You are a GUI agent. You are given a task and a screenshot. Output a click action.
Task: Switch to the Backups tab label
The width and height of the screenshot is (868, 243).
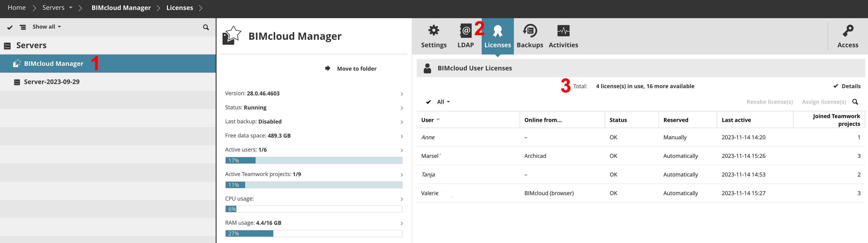(x=530, y=45)
